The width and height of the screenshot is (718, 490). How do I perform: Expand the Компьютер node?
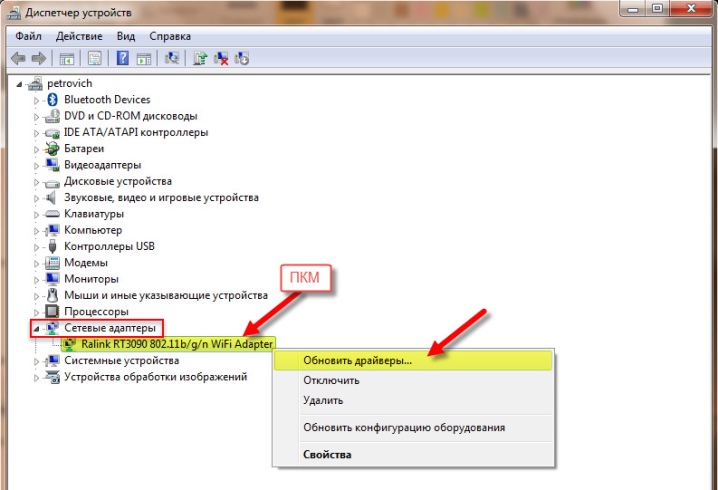37,230
